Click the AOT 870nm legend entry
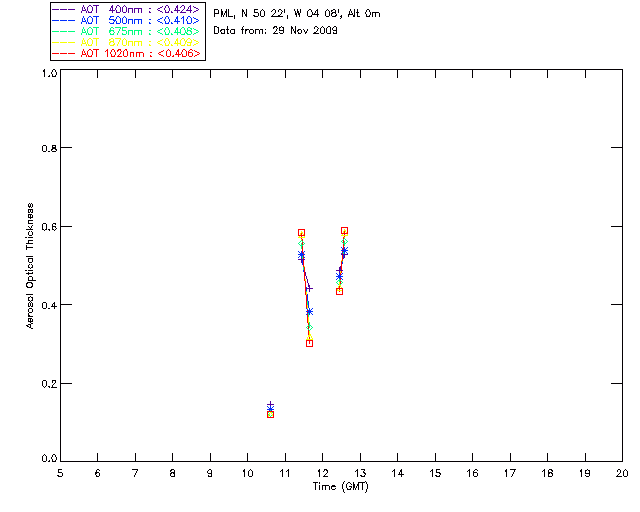This screenshot has height=512, width=640. coord(127,42)
